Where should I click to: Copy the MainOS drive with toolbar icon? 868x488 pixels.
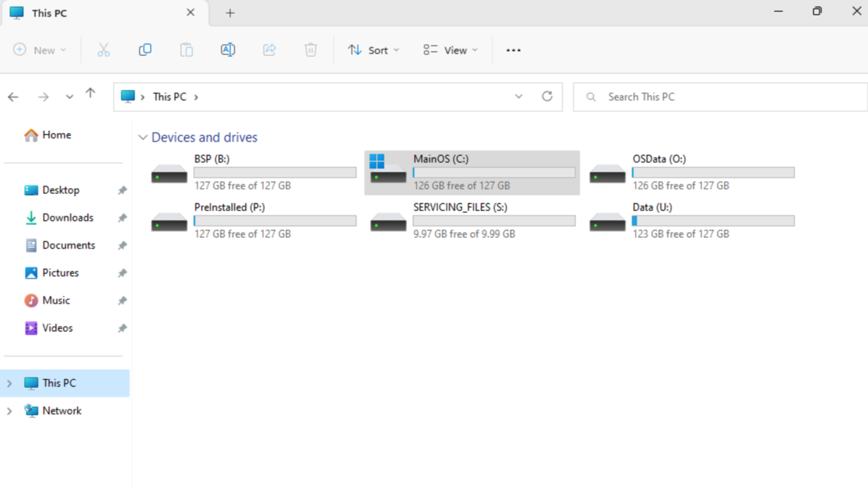[x=145, y=49]
